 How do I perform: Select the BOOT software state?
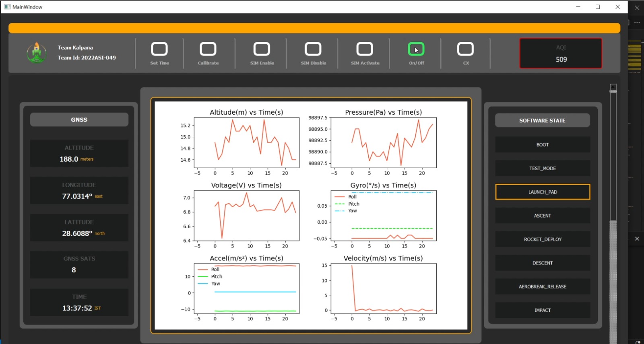coord(542,145)
